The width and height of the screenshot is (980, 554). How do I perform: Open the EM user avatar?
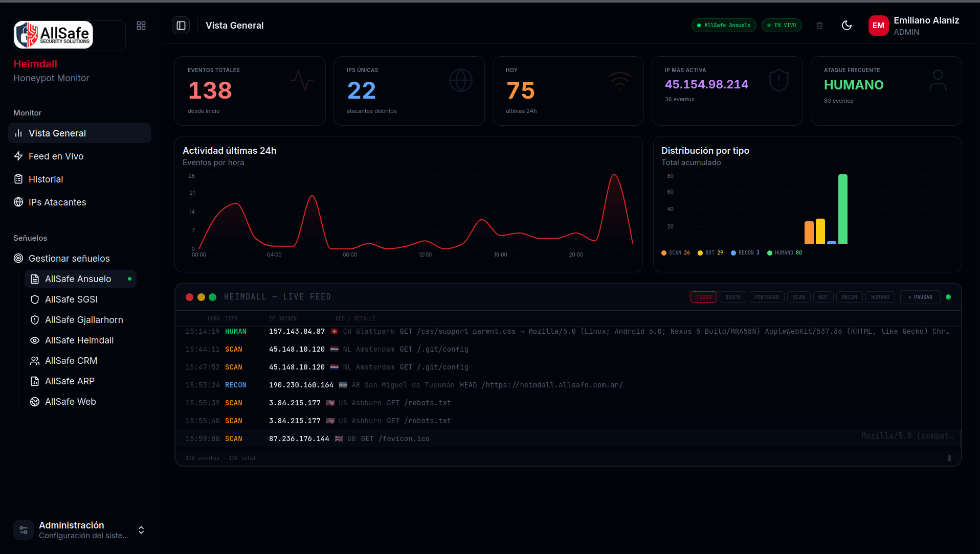point(878,26)
